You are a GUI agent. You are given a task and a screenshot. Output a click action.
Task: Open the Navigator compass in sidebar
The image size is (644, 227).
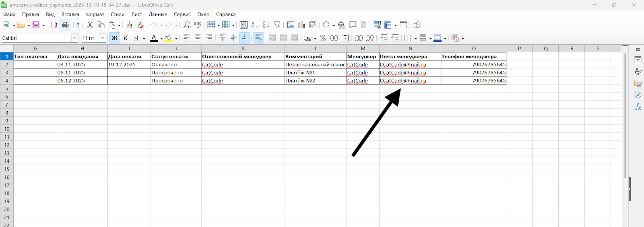click(x=638, y=95)
